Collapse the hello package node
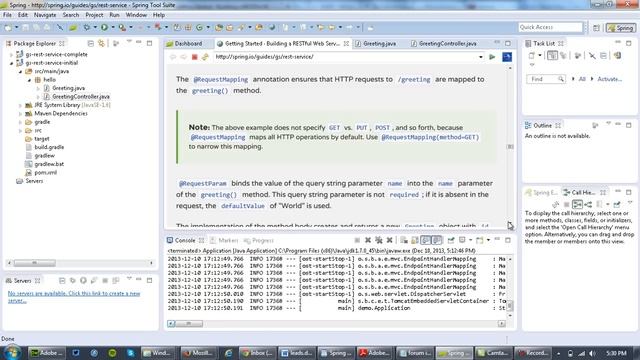Screen dimensions: 640x360 click(29, 80)
